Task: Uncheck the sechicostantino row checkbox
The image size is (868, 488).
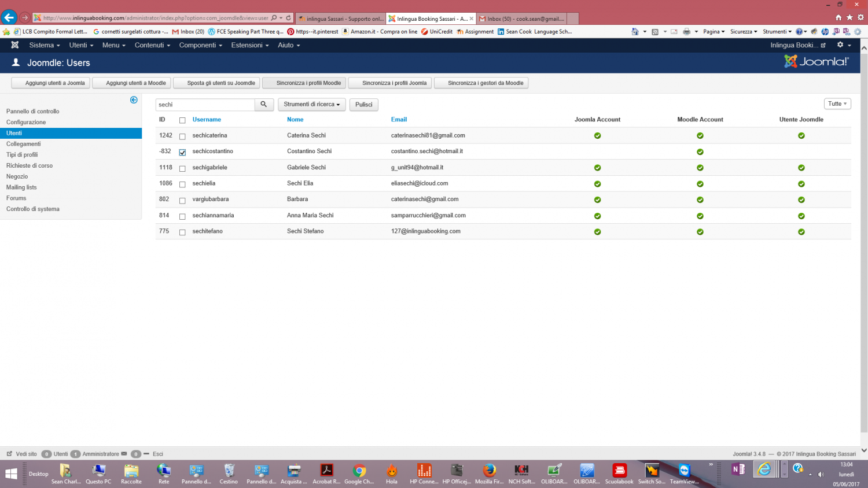Action: 182,153
